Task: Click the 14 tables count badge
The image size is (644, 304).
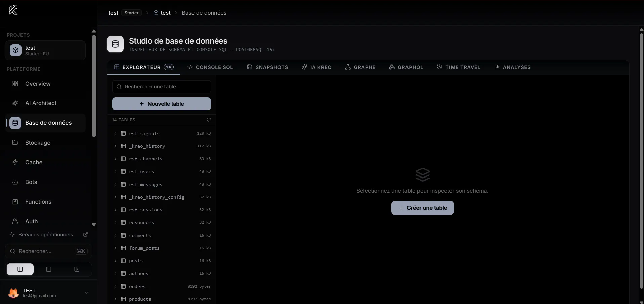Action: (169, 67)
